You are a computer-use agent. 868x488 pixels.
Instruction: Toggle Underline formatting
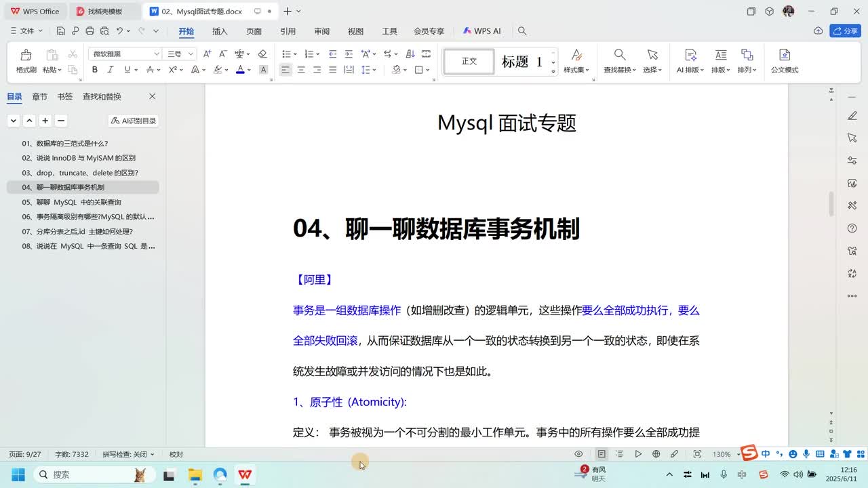point(127,70)
